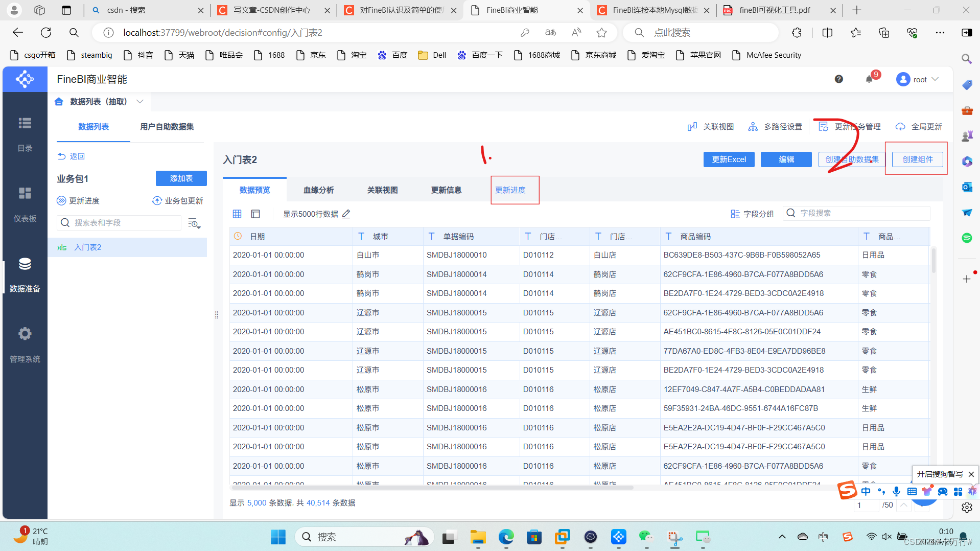Open the 目录 directory sidebar icon

25,123
